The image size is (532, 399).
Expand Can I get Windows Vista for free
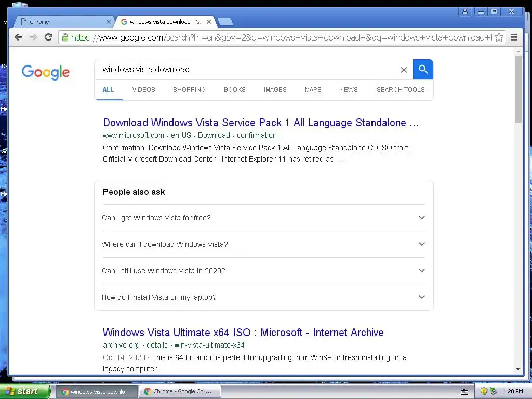263,218
